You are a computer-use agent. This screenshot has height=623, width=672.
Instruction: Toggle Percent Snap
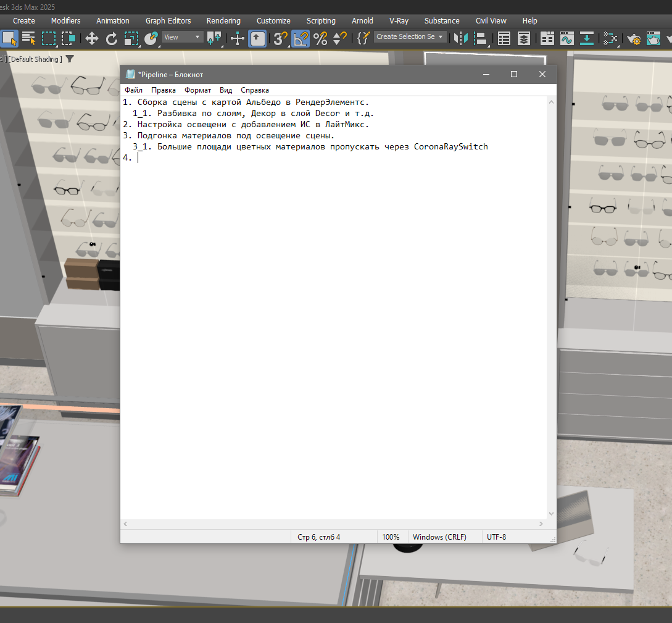point(320,38)
